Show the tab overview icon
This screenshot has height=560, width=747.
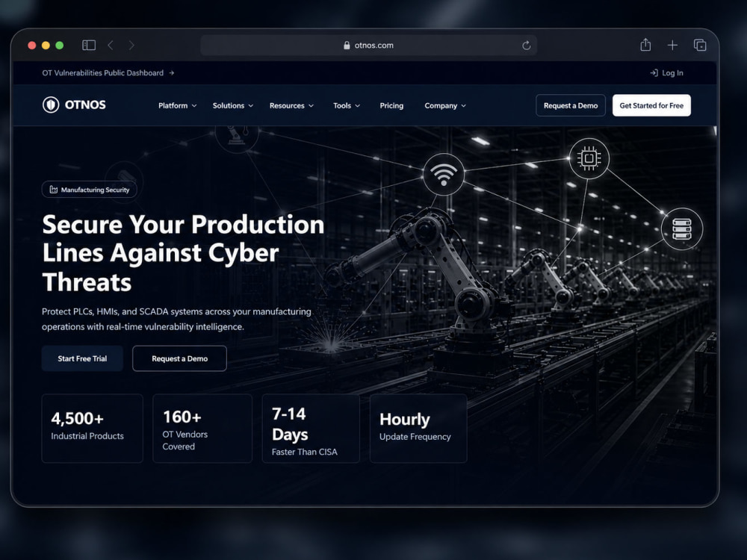pos(700,46)
